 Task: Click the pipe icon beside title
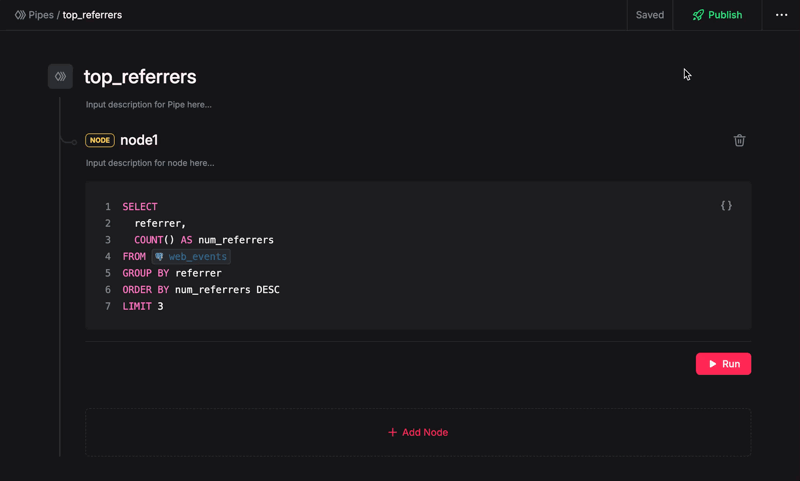click(x=60, y=77)
